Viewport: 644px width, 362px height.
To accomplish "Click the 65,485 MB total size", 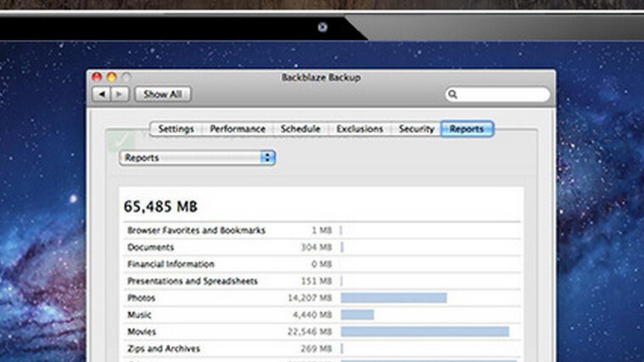I will (160, 207).
